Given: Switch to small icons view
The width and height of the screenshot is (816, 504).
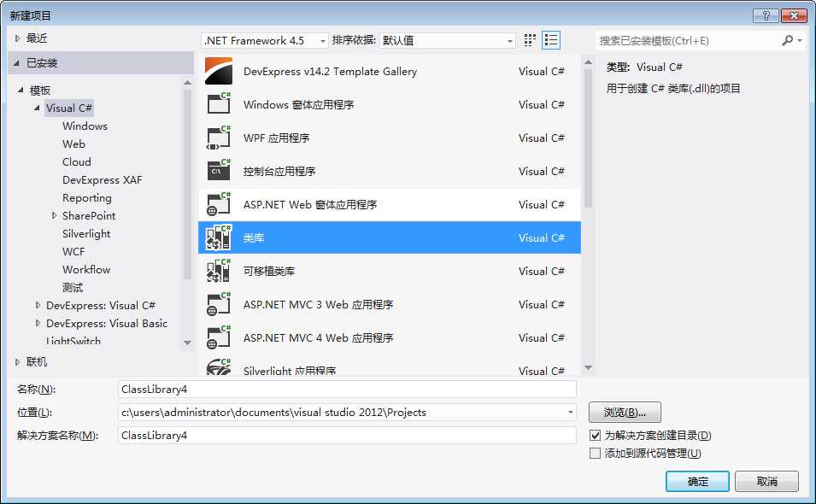Looking at the screenshot, I should (530, 40).
